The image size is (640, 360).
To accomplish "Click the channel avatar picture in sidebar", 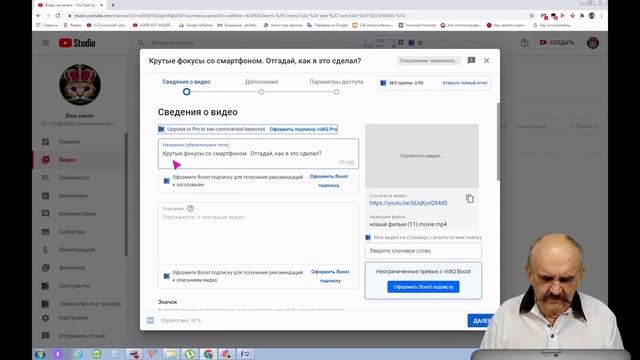I will pos(80,85).
